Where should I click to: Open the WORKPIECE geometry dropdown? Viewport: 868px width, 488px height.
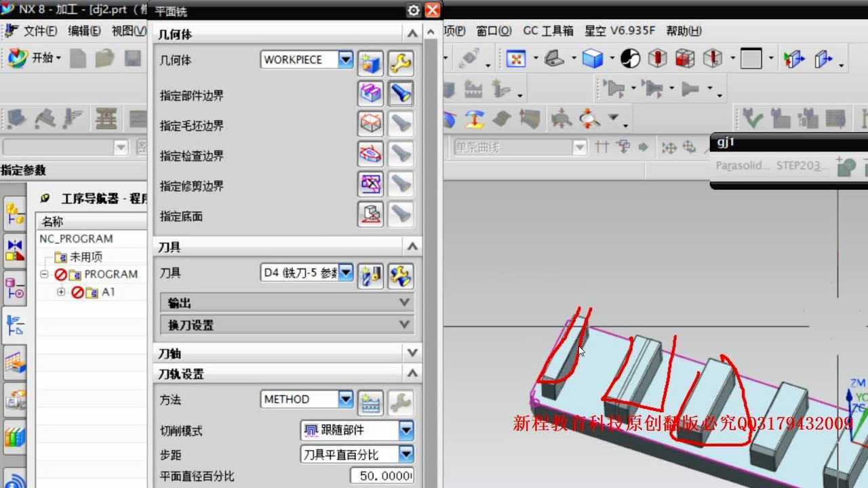pos(346,60)
